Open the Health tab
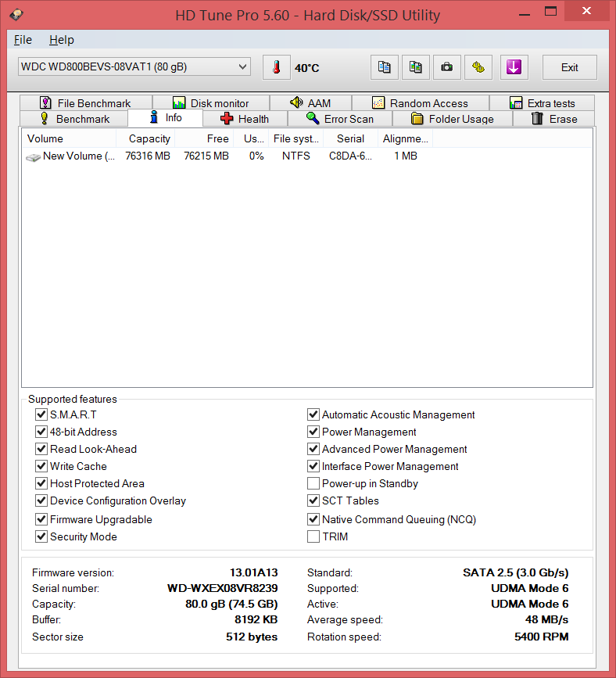 (245, 119)
